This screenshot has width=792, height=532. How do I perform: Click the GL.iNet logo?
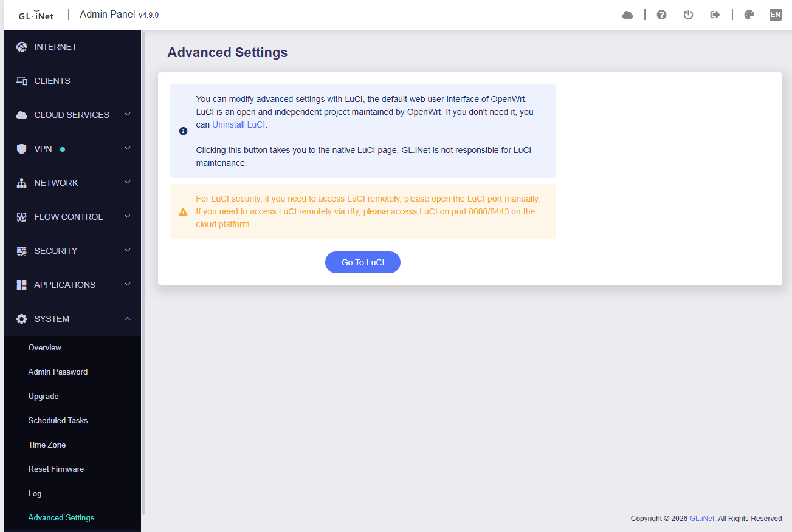pos(36,15)
